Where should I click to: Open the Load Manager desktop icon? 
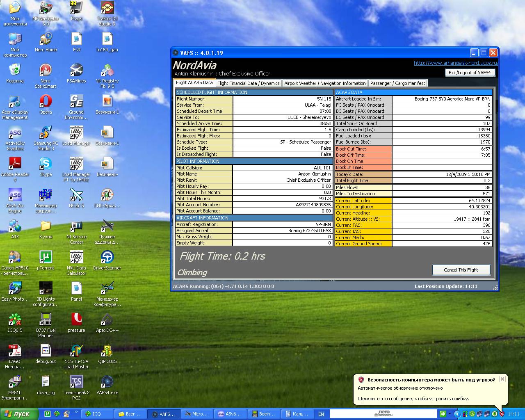tap(76, 136)
